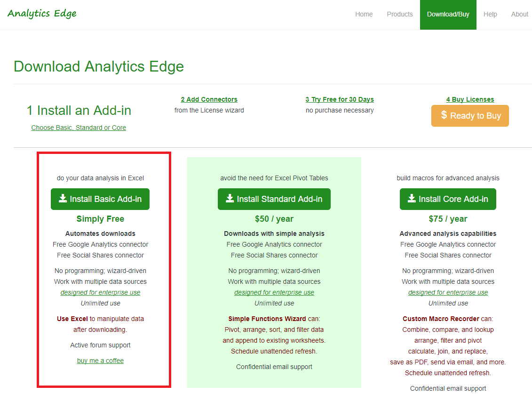Click 'Downloads with simple analysis' heading

(274, 233)
